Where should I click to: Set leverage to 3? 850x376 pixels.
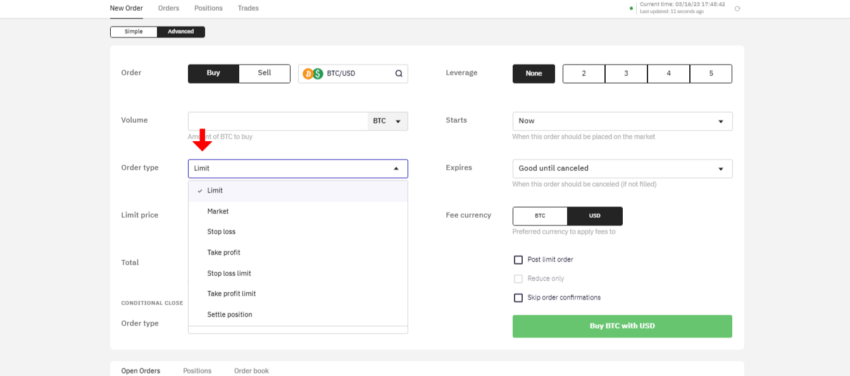point(626,74)
